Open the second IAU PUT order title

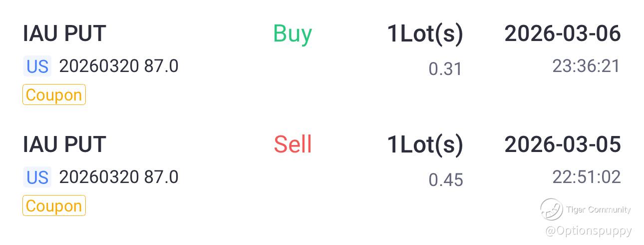[64, 145]
